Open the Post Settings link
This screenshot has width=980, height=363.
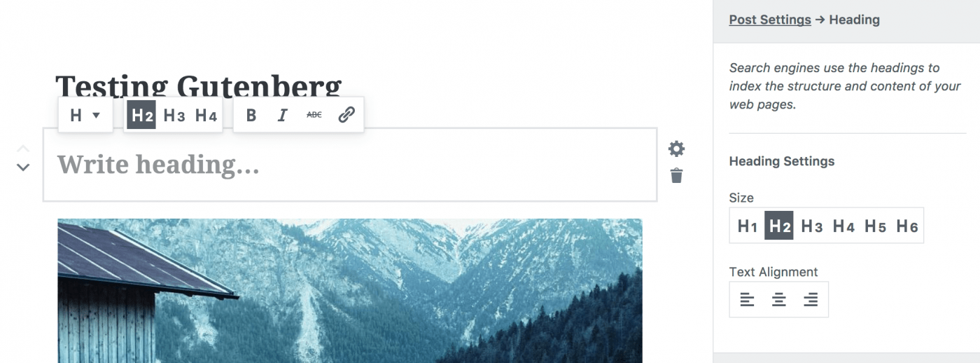(x=770, y=20)
